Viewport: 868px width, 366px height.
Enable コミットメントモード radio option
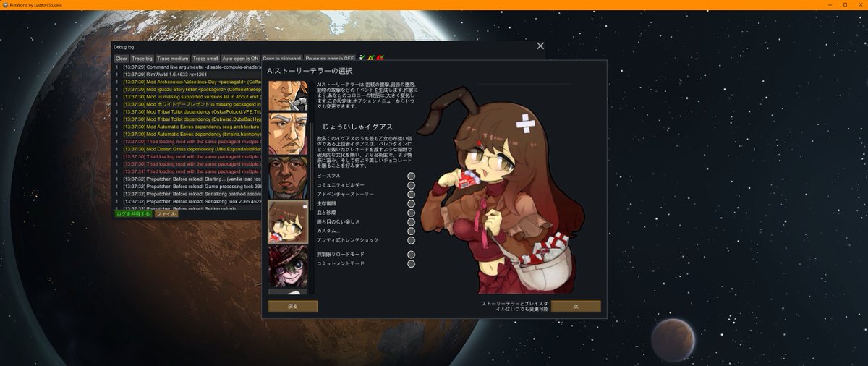pos(411,264)
